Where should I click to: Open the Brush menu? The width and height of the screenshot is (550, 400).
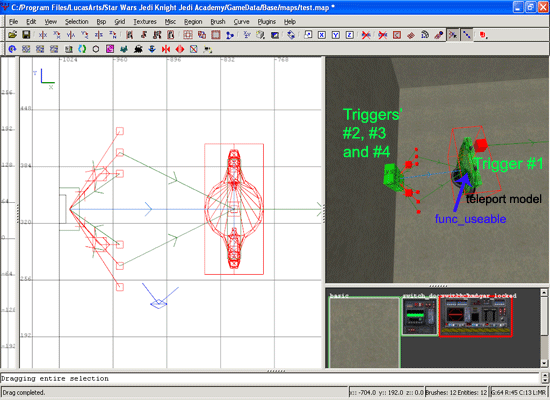(218, 21)
